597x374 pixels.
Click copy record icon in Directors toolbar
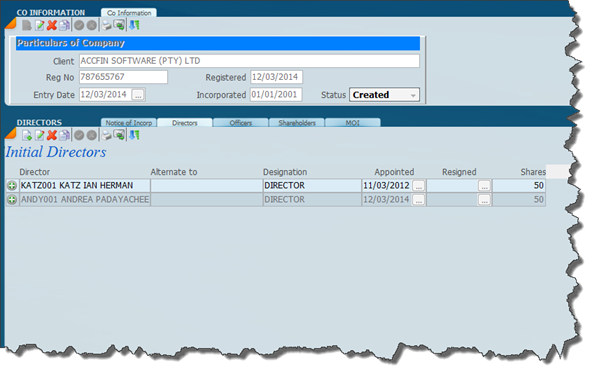[64, 135]
